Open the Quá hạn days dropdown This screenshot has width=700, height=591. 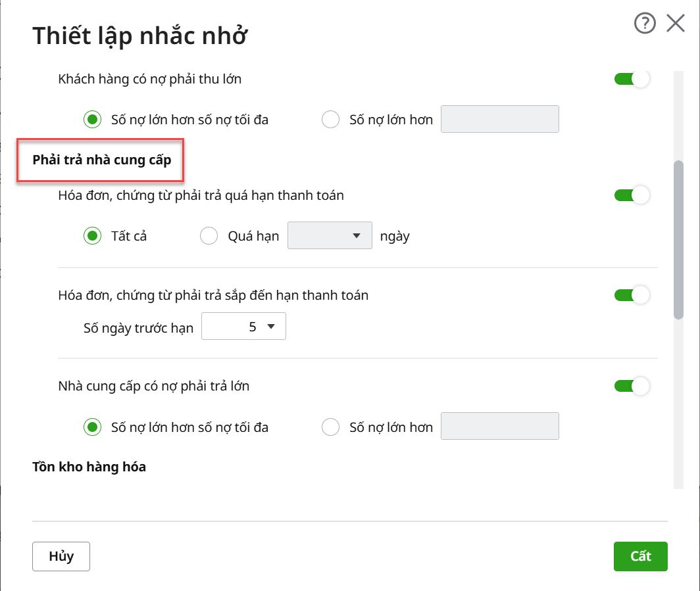pyautogui.click(x=330, y=236)
